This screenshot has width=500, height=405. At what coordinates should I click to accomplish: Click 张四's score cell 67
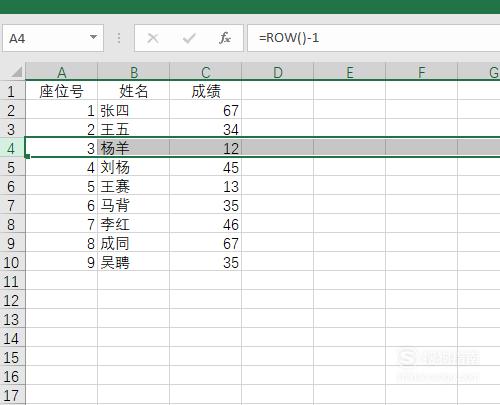(206, 110)
